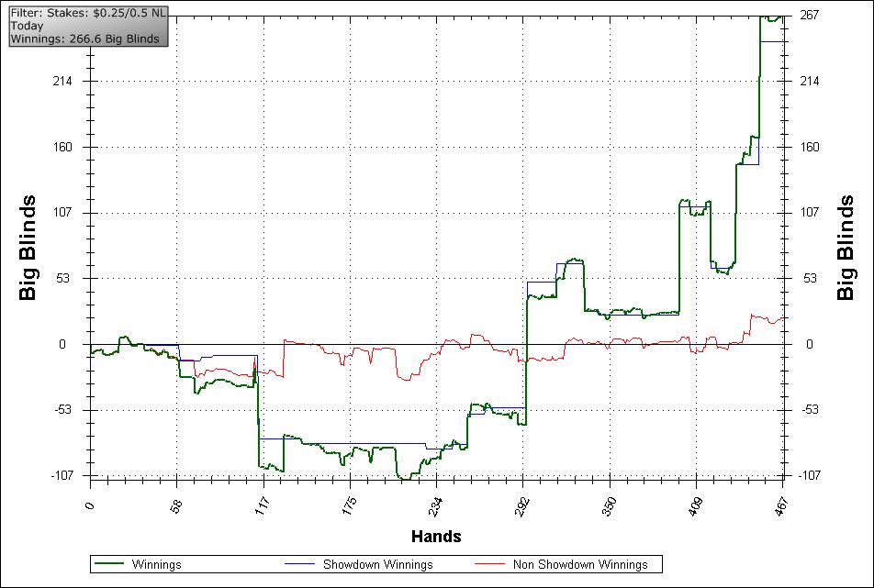Click the '214' label on right axis

tap(810, 82)
